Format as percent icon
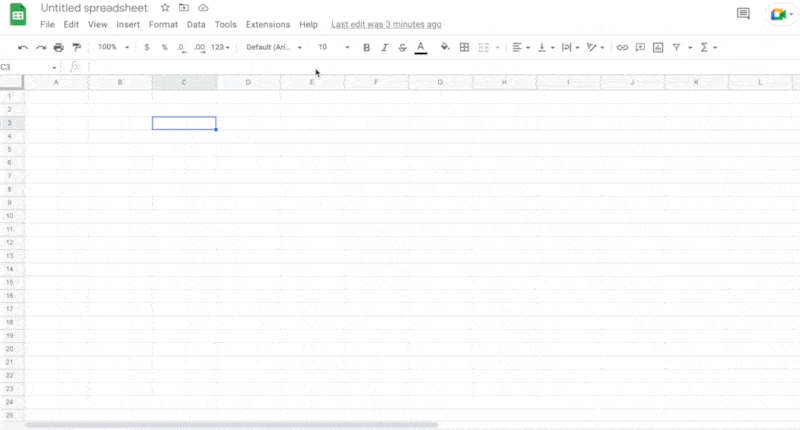The image size is (800, 430). point(164,47)
